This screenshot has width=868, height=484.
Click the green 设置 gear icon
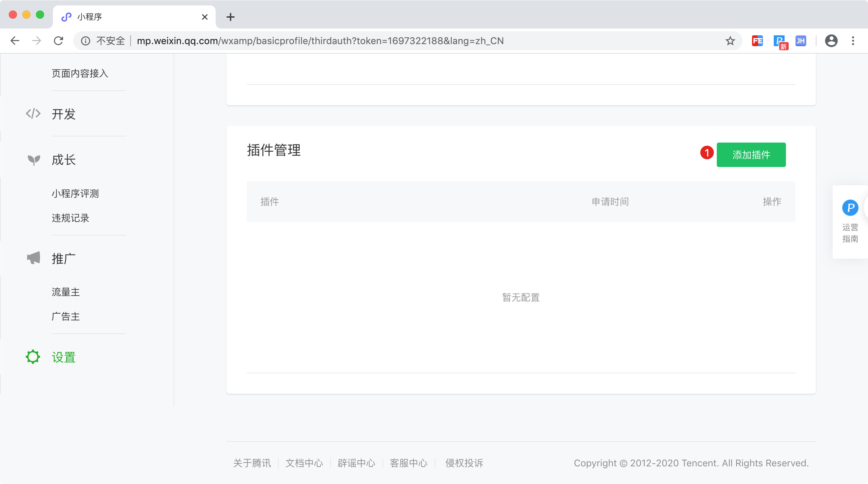click(x=33, y=357)
